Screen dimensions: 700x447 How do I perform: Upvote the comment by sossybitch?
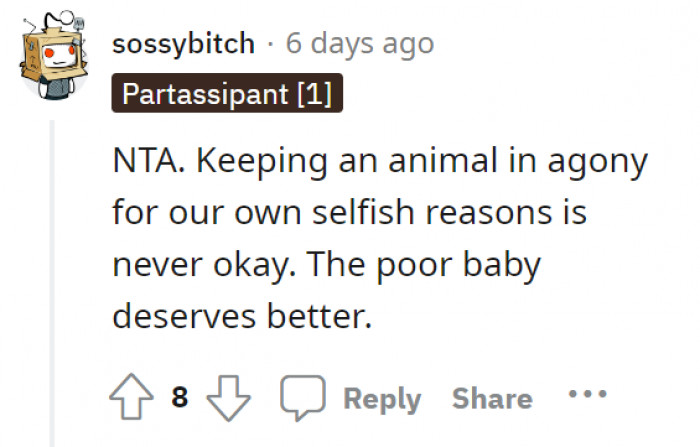(x=132, y=398)
